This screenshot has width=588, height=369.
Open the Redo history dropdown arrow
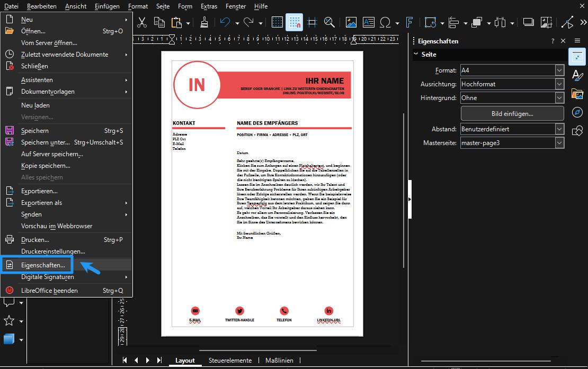pos(261,23)
